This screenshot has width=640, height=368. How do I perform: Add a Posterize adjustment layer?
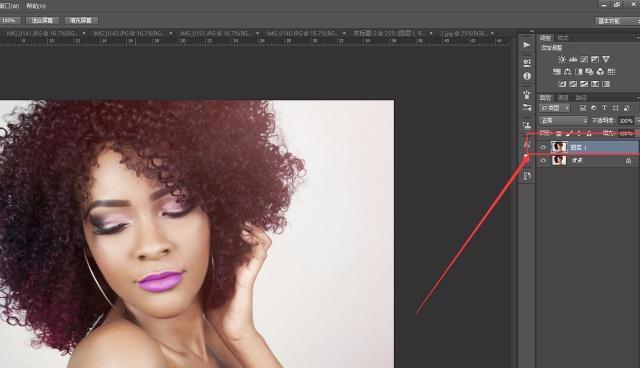[x=573, y=84]
